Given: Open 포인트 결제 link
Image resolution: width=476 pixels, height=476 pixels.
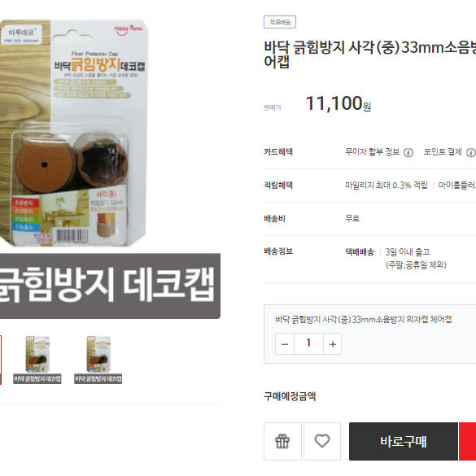Looking at the screenshot, I should tap(443, 152).
